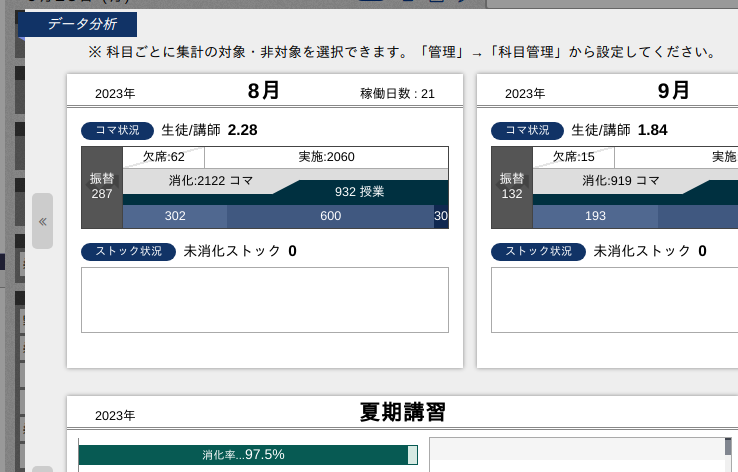The width and height of the screenshot is (738, 472).
Task: Select the 消化:2122 コマ bar
Action: (200, 181)
